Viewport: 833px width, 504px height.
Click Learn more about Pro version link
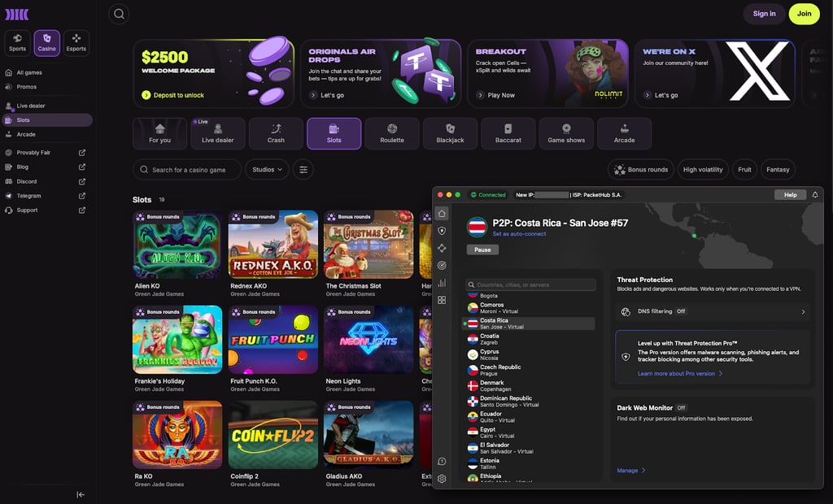point(680,373)
